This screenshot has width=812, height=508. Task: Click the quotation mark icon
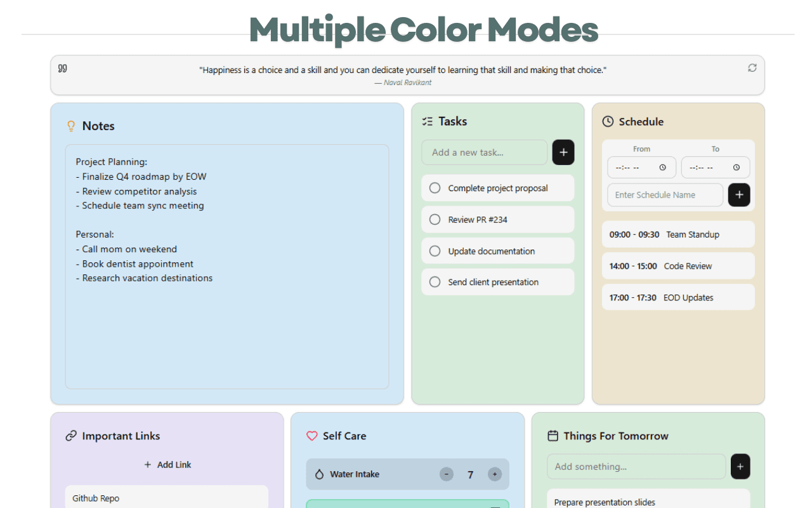(x=62, y=69)
